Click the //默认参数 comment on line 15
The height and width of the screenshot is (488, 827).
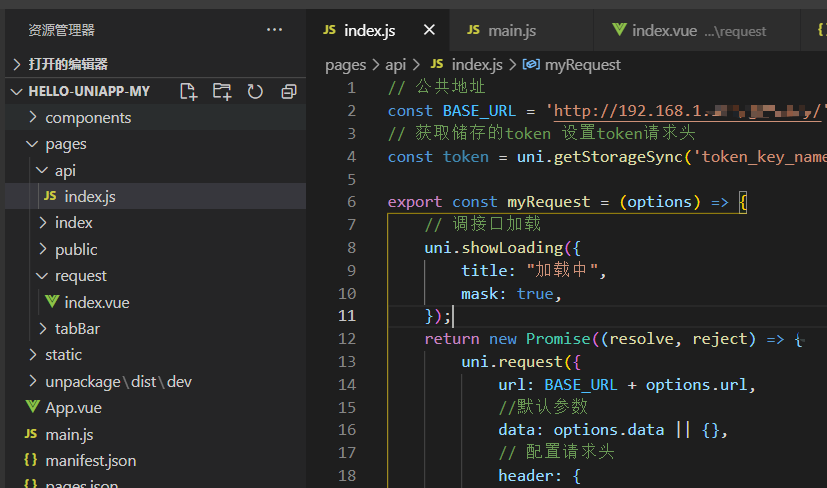pyautogui.click(x=543, y=407)
